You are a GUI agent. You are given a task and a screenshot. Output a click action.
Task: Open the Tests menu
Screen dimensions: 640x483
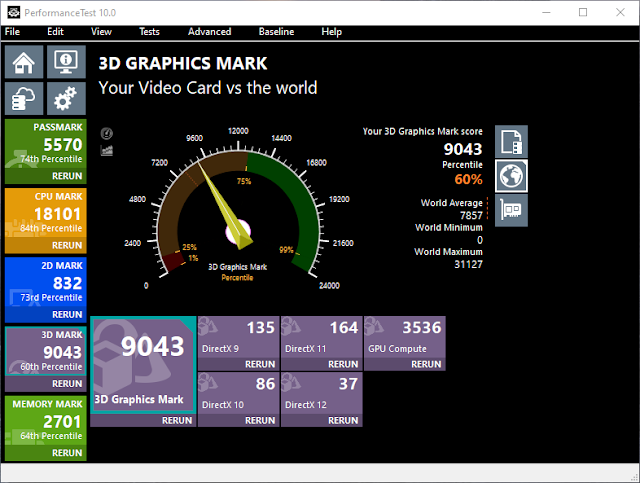coord(149,32)
